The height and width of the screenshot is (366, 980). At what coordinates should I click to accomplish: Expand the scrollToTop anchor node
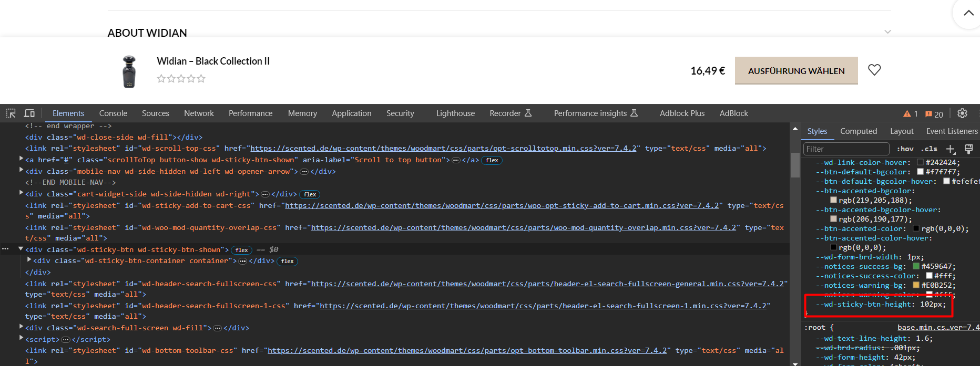[x=21, y=159]
